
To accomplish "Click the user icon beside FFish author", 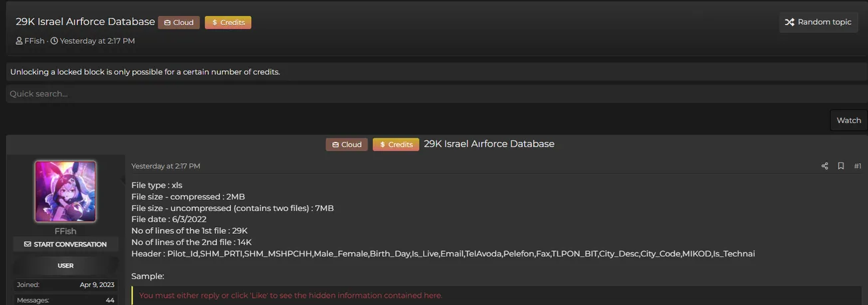I will tap(19, 41).
